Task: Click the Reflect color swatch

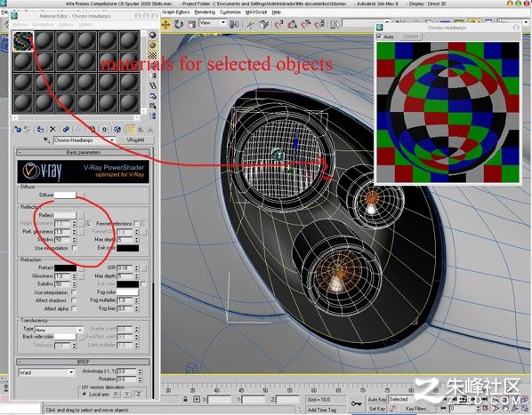Action: [x=65, y=215]
